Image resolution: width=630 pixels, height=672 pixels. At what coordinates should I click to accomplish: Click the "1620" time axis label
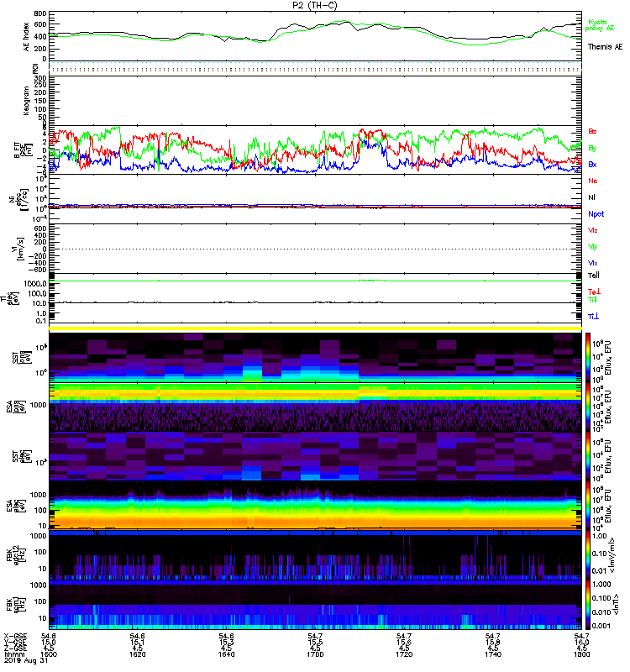point(137,654)
